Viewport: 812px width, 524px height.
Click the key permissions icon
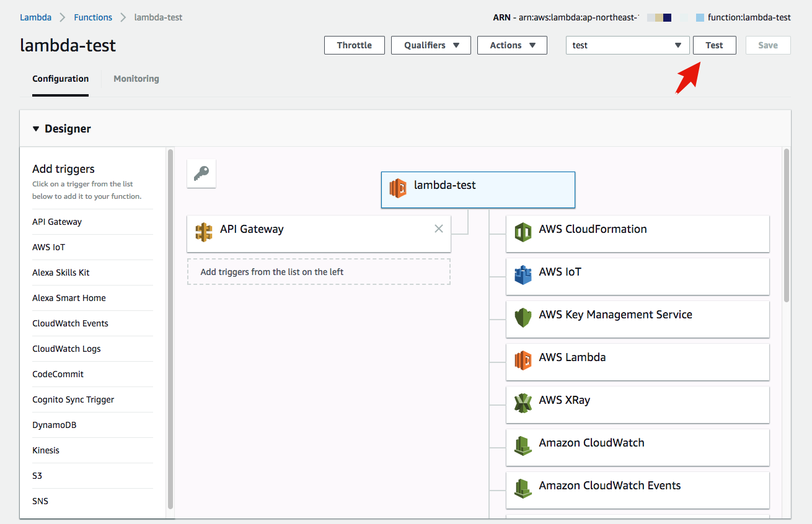201,174
